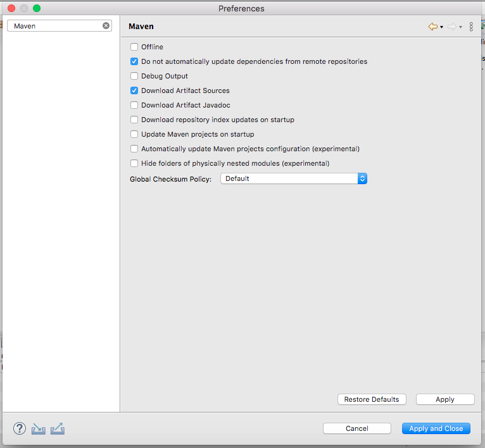Viewport: 485px width, 448px height.
Task: Enable Download Artifact Javadoc
Action: pos(134,105)
